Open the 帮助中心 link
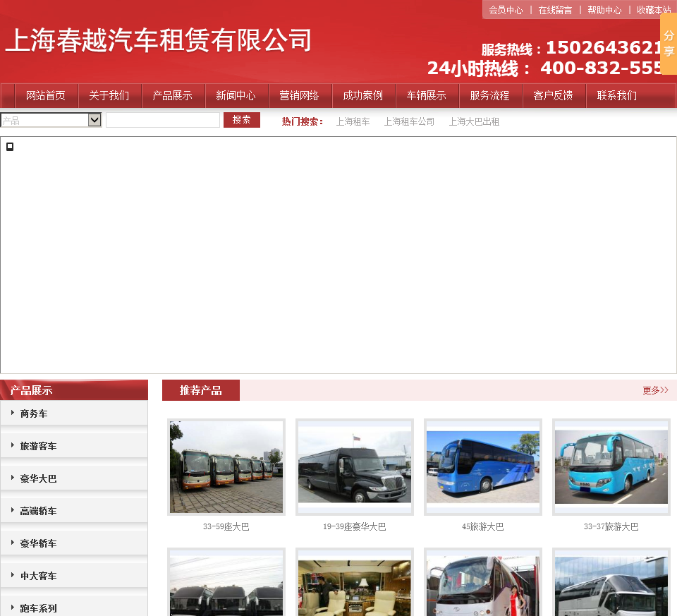 (x=604, y=10)
